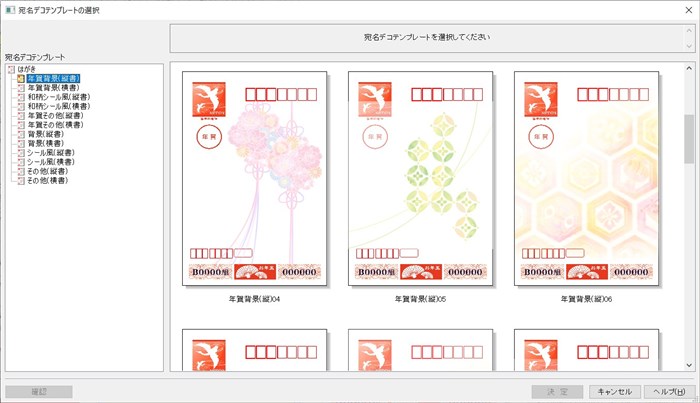
Task: Select the はがき root tree node
Action: 27,68
